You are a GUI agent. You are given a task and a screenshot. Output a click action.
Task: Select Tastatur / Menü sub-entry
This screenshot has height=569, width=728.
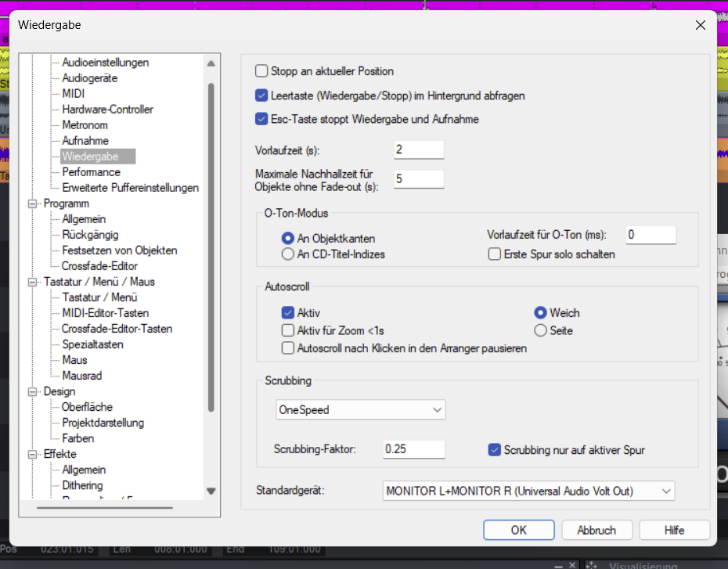tap(100, 297)
